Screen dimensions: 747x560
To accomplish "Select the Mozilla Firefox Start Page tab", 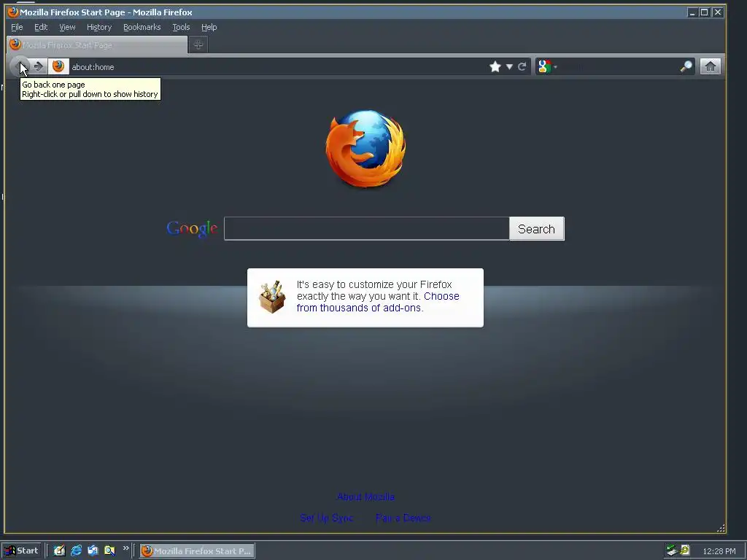I will (97, 44).
